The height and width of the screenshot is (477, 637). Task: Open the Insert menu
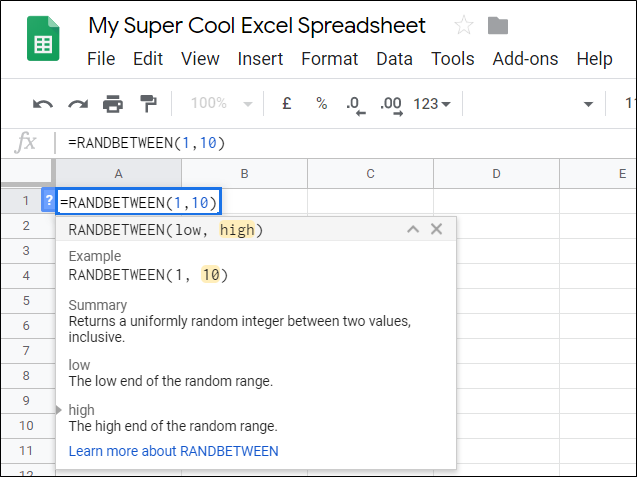tap(260, 59)
